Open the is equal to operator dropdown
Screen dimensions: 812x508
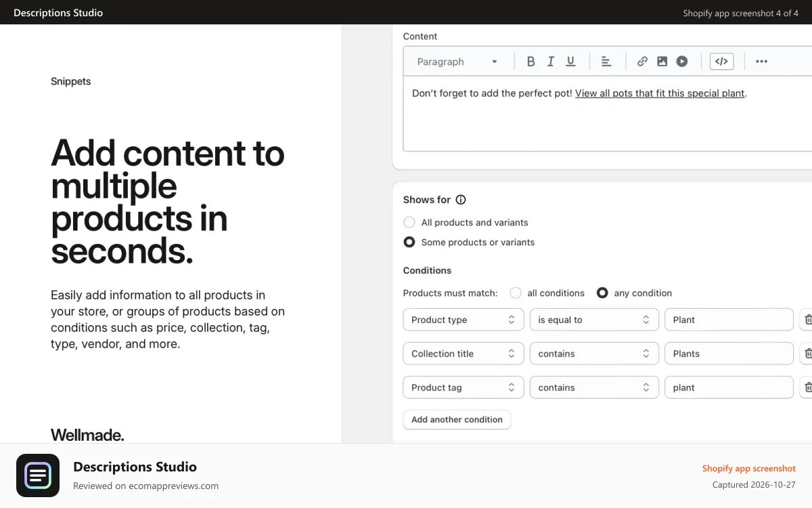594,320
